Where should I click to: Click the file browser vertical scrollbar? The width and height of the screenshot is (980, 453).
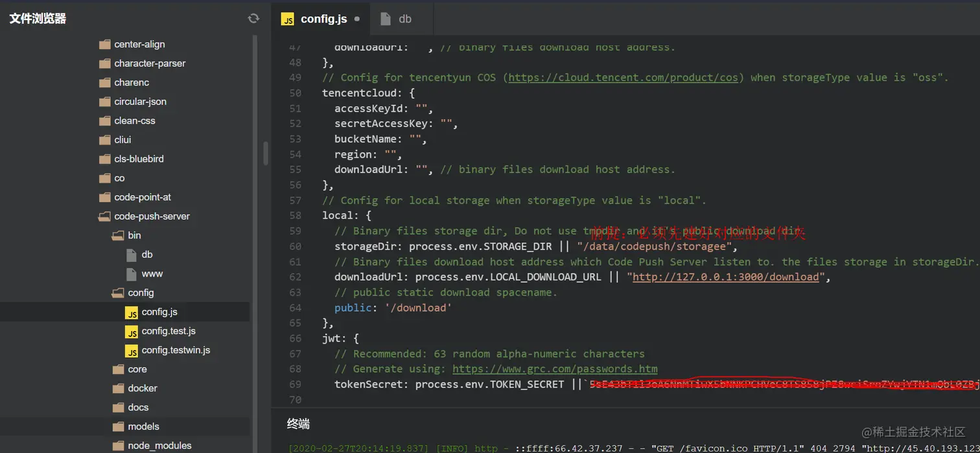pyautogui.click(x=265, y=153)
